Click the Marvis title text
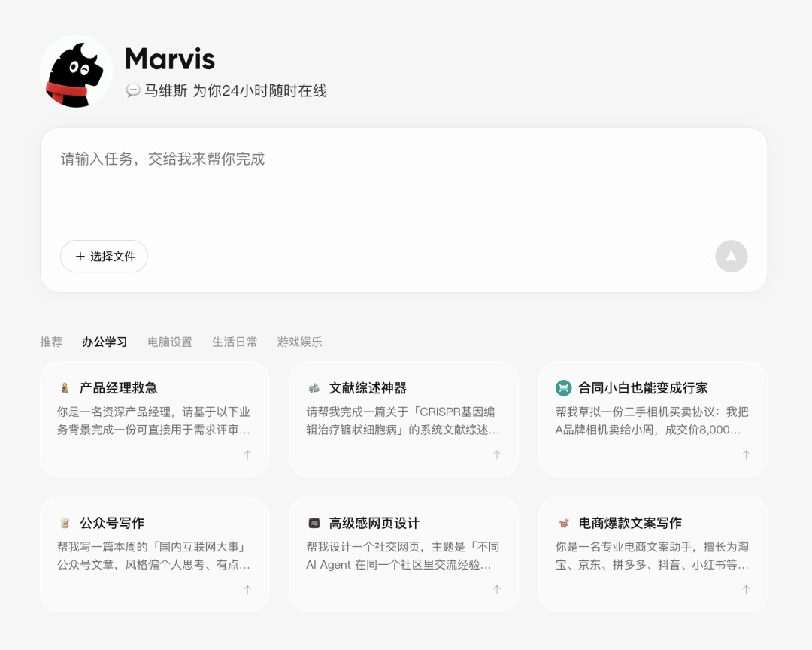 (x=170, y=59)
